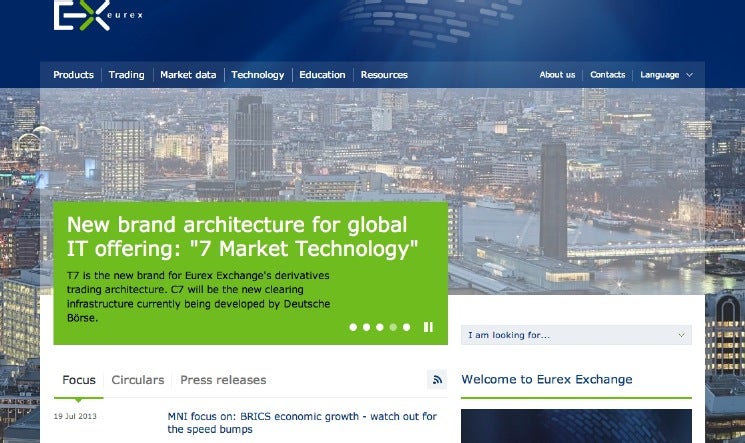The image size is (745, 443).
Task: Expand the "I am looking for..." dropdown
Action: pos(576,335)
